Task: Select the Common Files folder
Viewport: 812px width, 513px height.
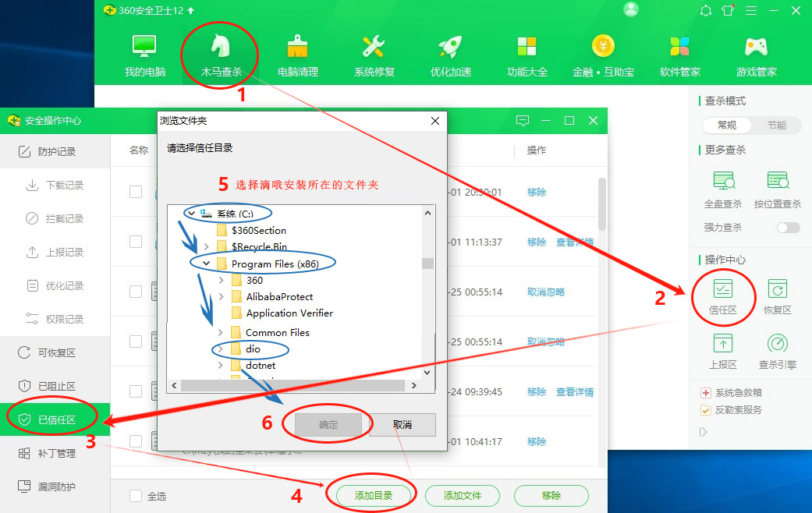Action: coord(277,332)
